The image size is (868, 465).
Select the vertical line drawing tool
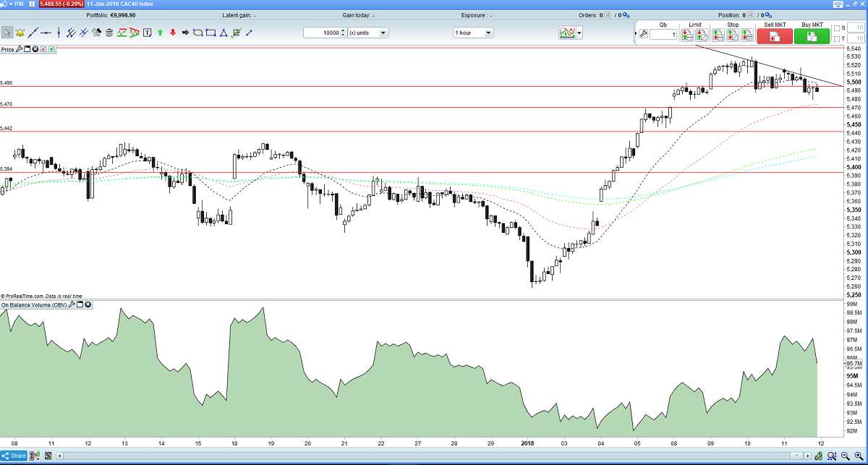59,33
